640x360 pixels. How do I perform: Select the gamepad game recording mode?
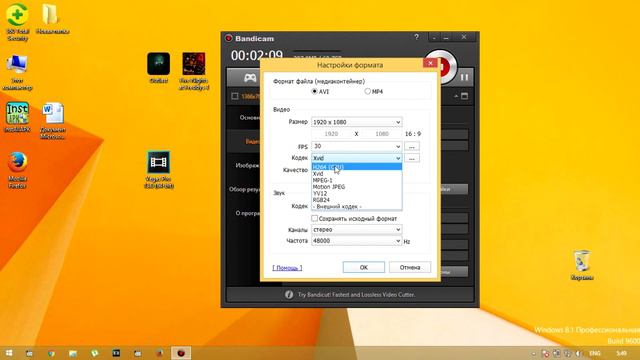click(x=250, y=78)
